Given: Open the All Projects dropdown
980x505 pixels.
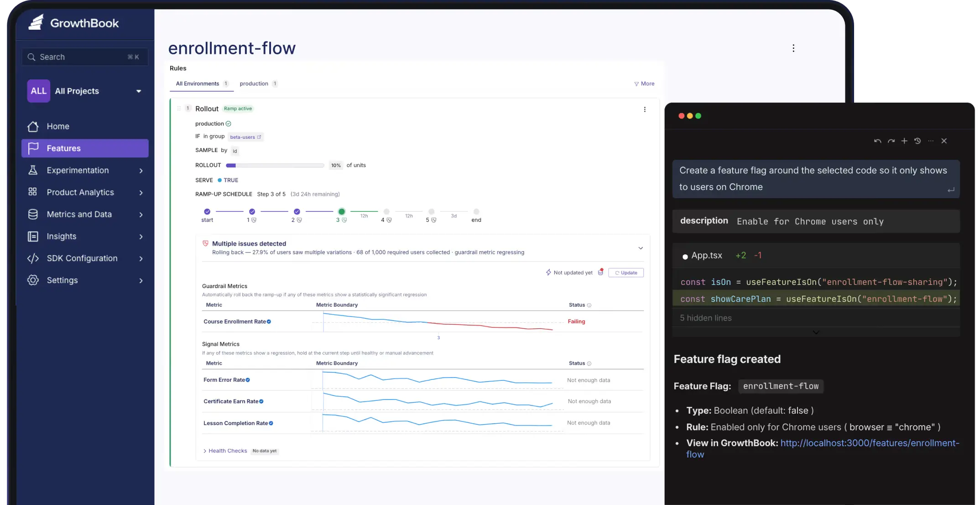Looking at the screenshot, I should (85, 91).
